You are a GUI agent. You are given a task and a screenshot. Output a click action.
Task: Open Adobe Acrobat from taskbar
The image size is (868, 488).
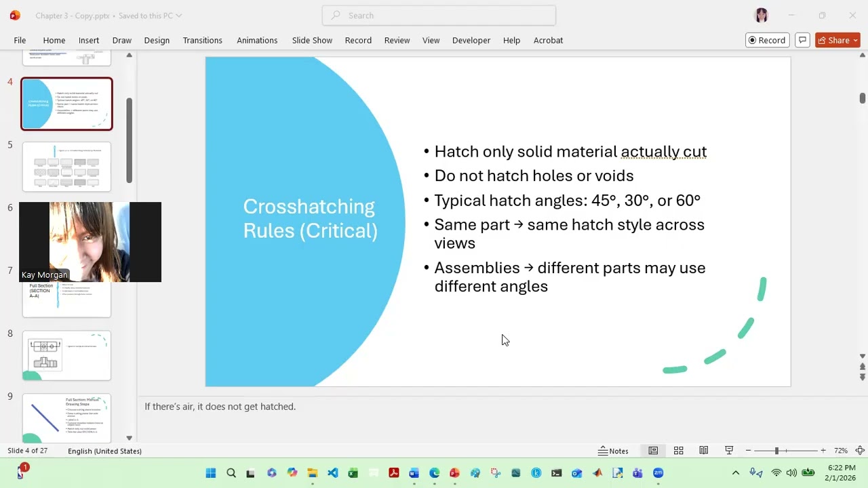click(x=394, y=473)
